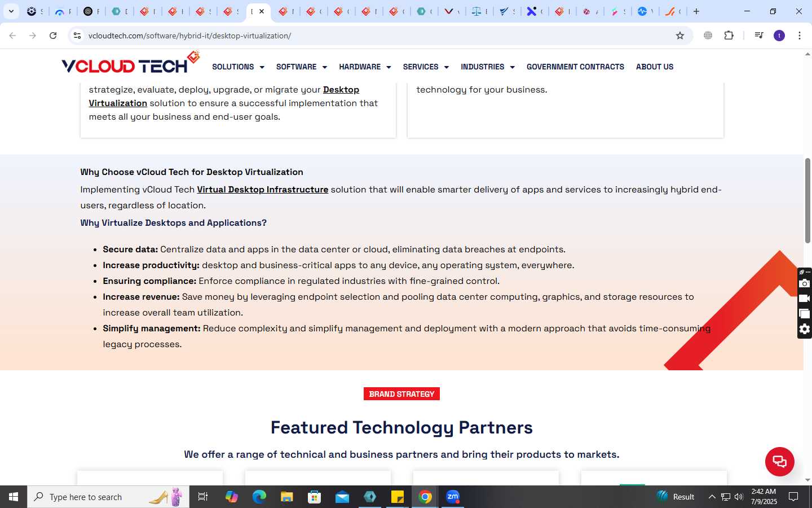Viewport: 812px width, 508px height.
Task: Switch to Chrome on the taskbar
Action: (425, 497)
